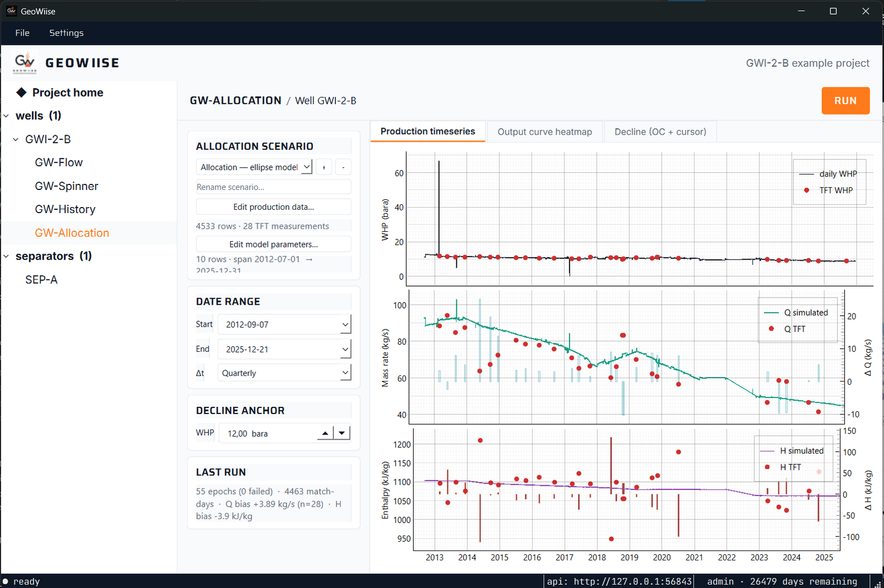Collapse the GWI-2-B well node
Viewport: 884px width, 588px height.
point(16,140)
